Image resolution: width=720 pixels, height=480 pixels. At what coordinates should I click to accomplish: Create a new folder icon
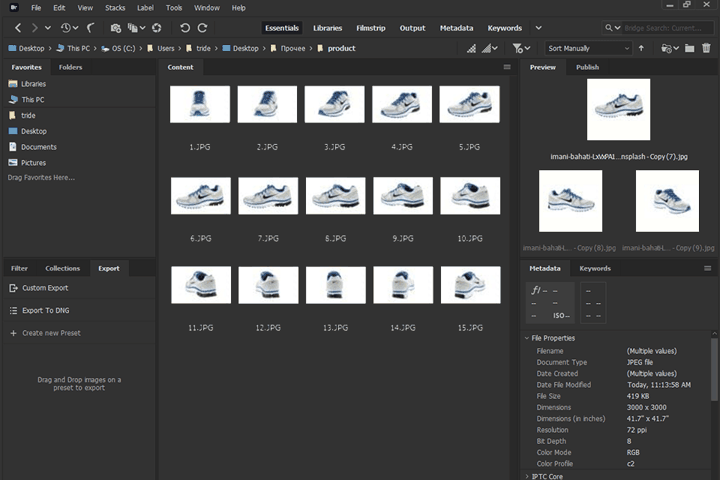690,48
